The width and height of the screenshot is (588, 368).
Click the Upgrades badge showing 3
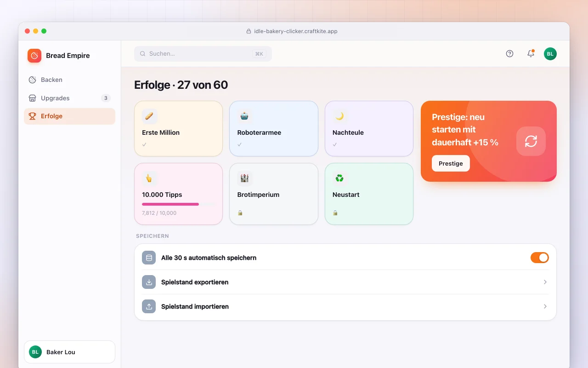[x=106, y=98]
